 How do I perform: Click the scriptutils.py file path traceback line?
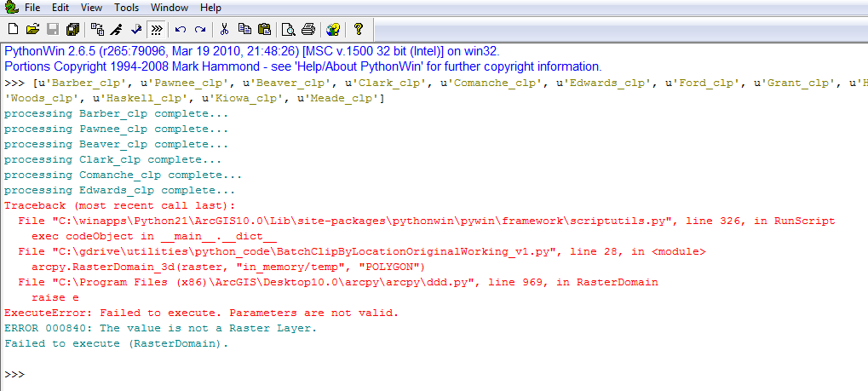[x=426, y=221]
